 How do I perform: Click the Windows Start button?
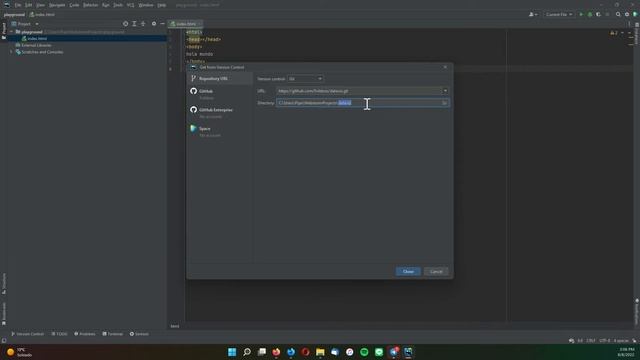(232, 352)
